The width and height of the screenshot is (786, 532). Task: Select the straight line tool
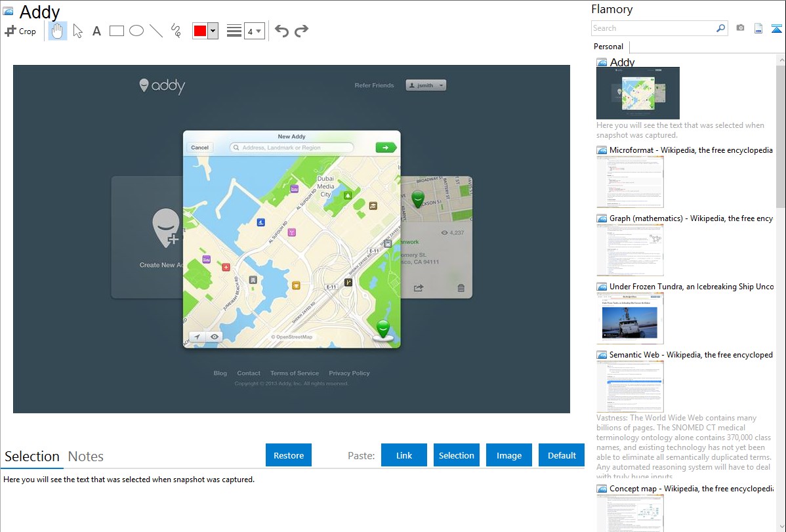coord(156,31)
